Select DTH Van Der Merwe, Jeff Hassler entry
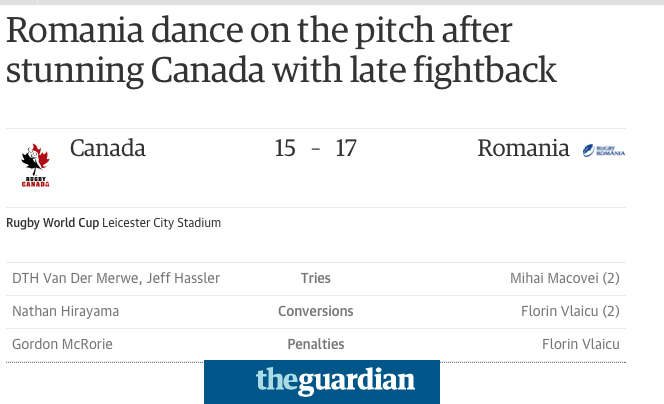The width and height of the screenshot is (664, 404). coord(116,278)
